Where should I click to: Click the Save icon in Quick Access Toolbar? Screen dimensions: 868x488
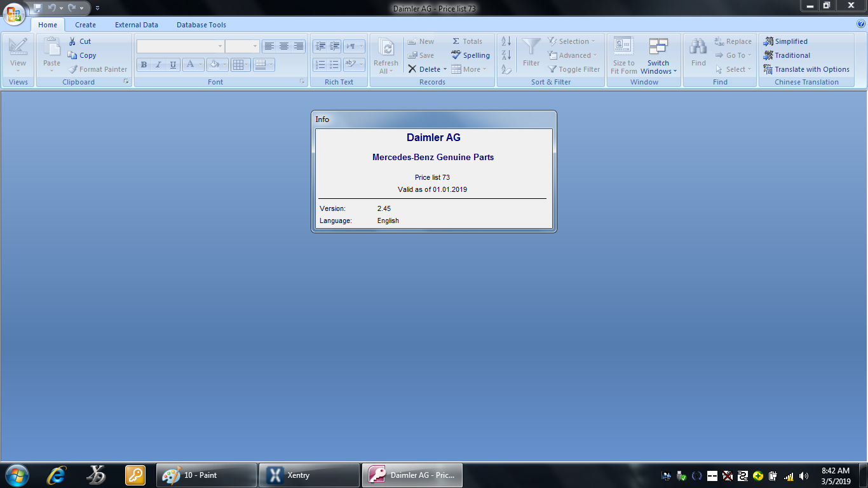[37, 8]
